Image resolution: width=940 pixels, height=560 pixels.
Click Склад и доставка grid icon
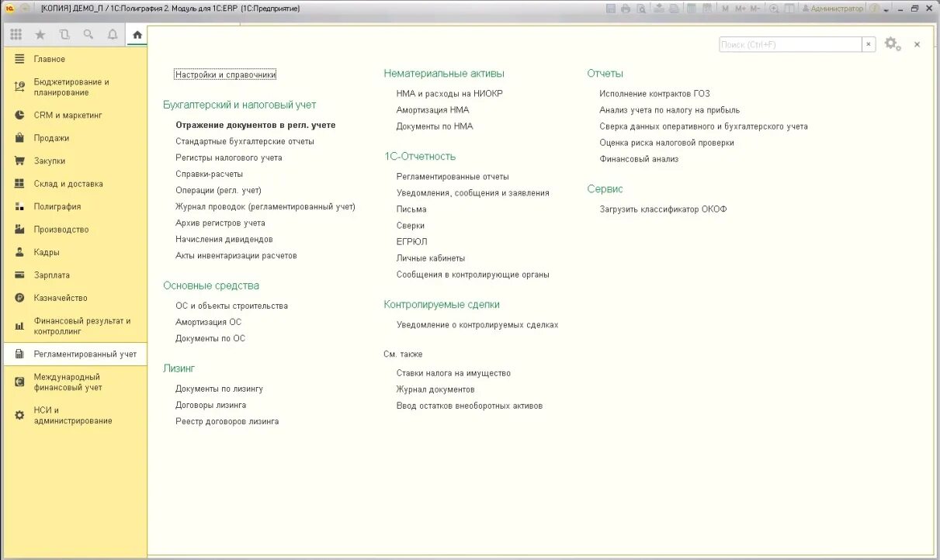click(19, 184)
